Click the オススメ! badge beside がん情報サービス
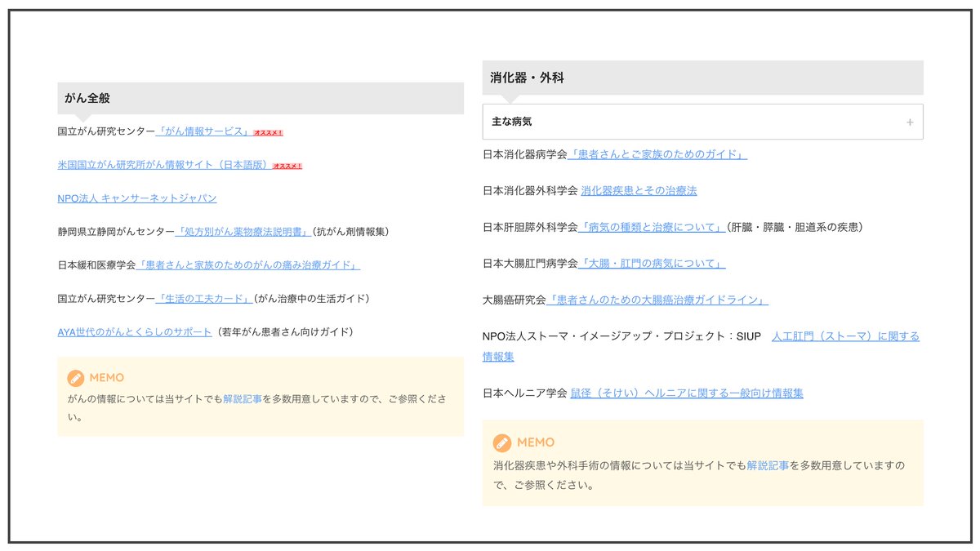 (x=268, y=132)
